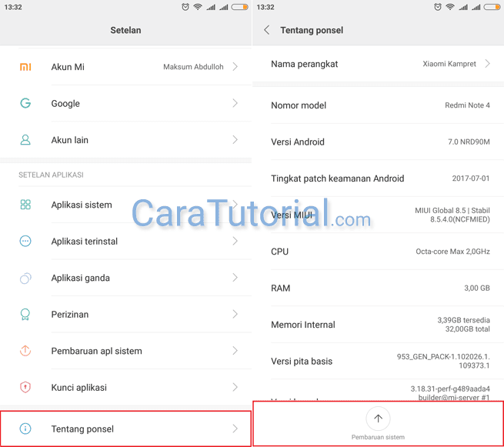Open Perizinan via its chevron
The width and height of the screenshot is (504, 447).
pos(235,314)
